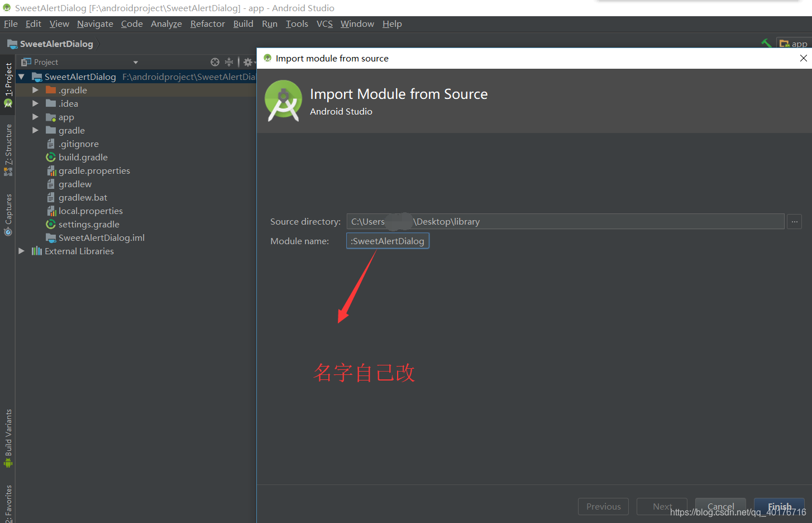Toggle the Build Variants tool window tab
Viewport: 812px width, 523px height.
pos(8,438)
